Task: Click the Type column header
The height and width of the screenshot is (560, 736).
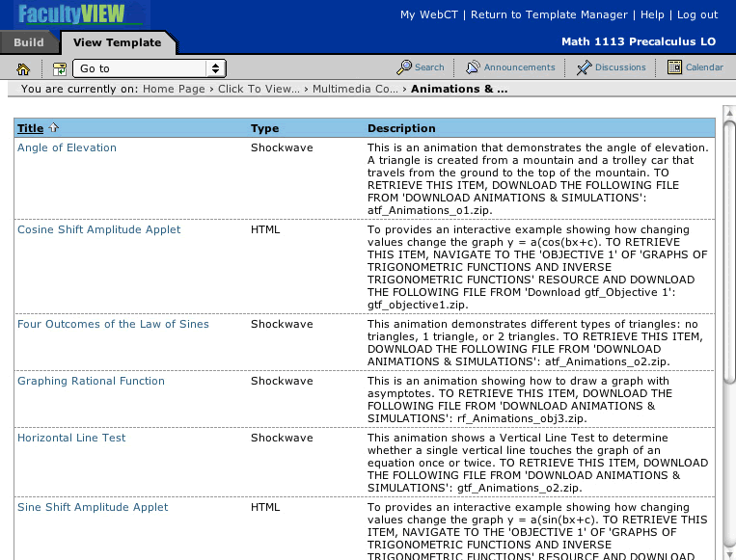Action: 264,128
